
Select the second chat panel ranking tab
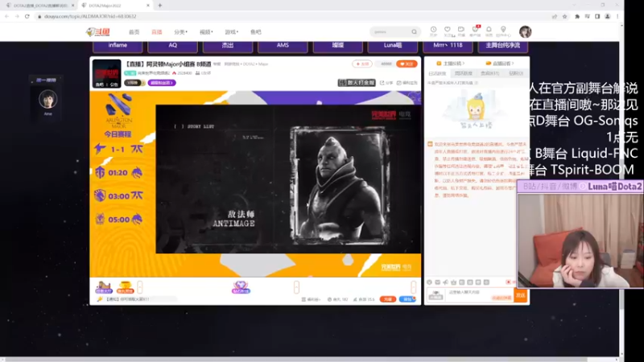464,73
